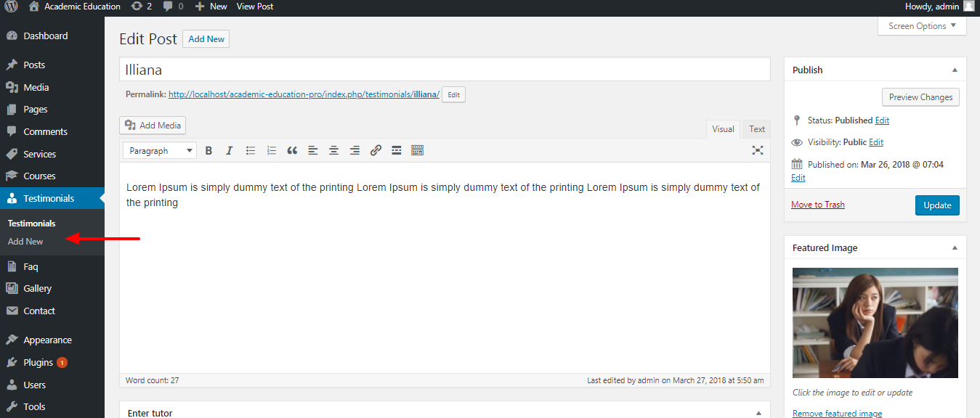The image size is (980, 418).
Task: Open the Paragraph format dropdown
Action: click(x=160, y=151)
